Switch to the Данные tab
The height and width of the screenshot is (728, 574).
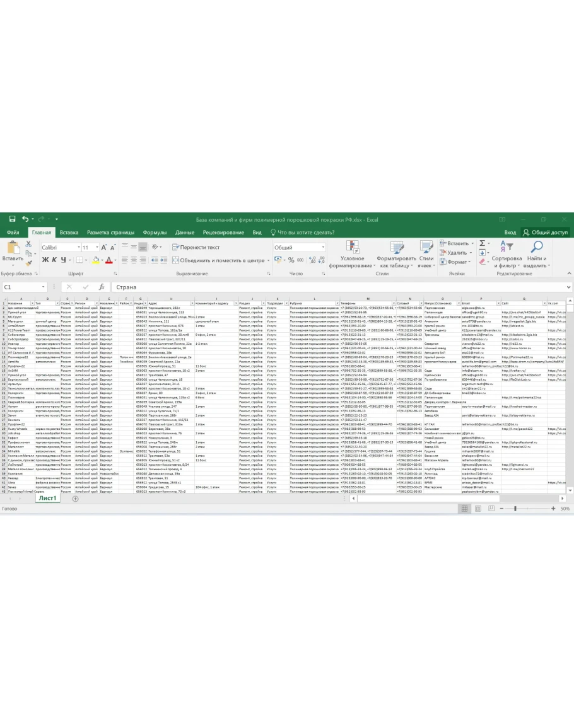185,232
